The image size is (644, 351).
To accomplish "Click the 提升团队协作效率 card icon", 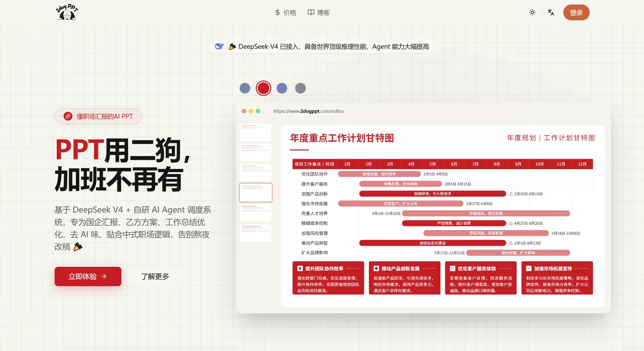I will 300,269.
